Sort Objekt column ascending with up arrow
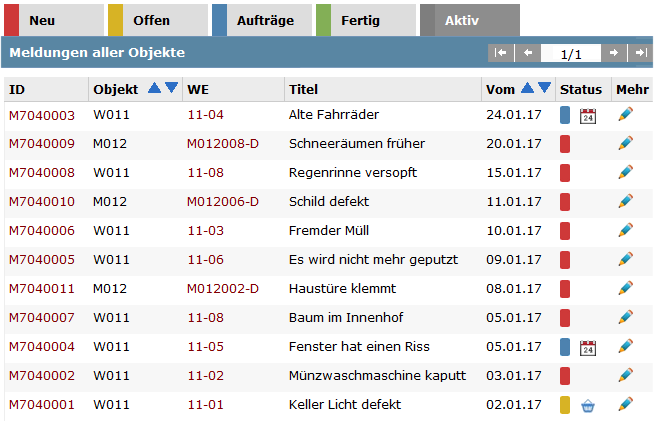654x423 pixels. coord(154,89)
